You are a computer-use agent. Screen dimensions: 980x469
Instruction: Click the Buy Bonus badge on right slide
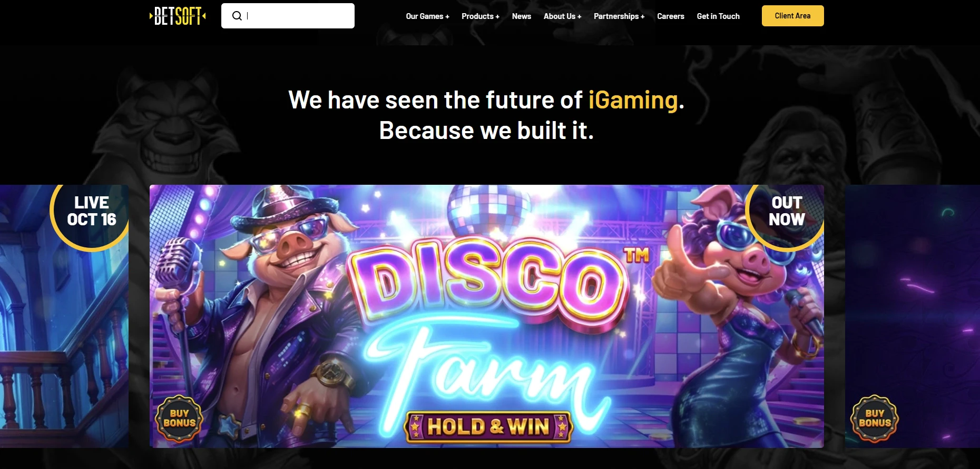click(x=875, y=418)
